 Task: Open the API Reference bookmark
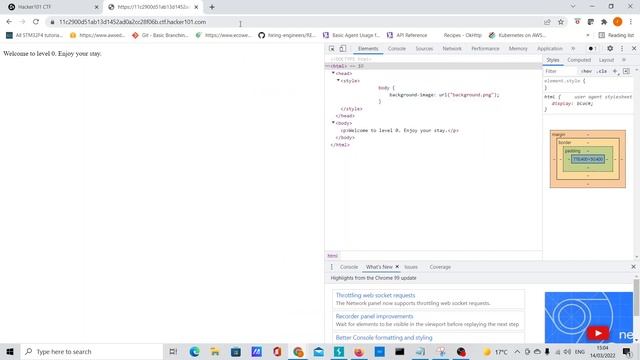point(407,36)
